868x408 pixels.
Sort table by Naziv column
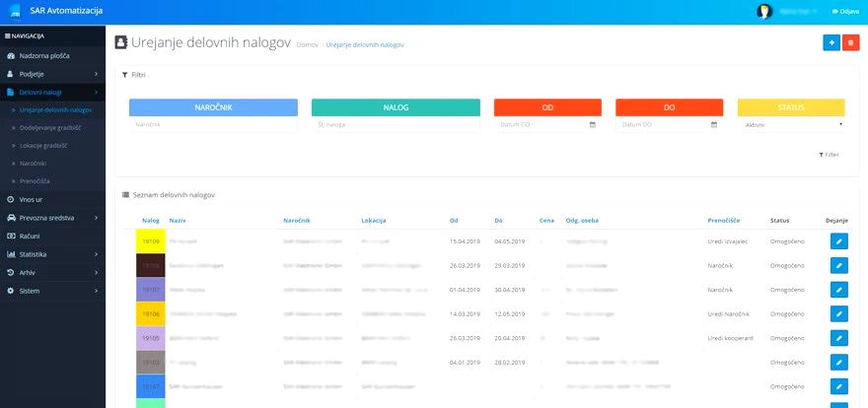[178, 221]
